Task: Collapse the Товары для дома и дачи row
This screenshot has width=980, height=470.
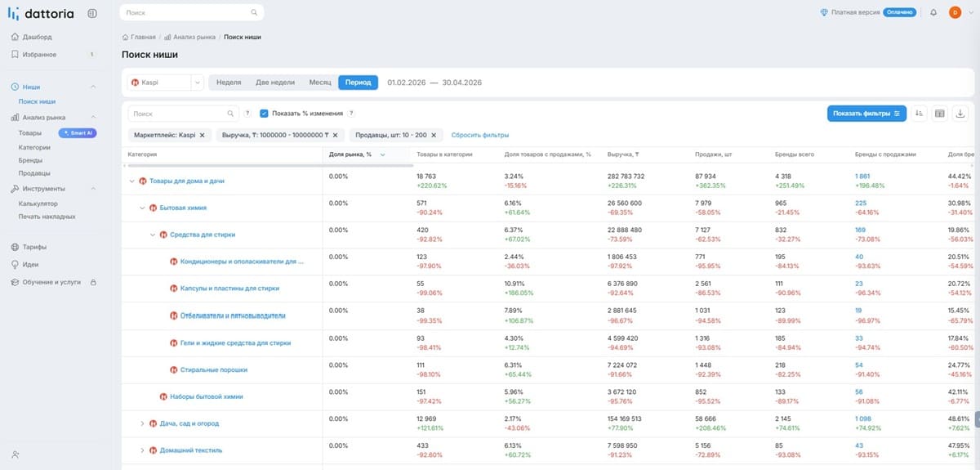Action: [x=132, y=181]
